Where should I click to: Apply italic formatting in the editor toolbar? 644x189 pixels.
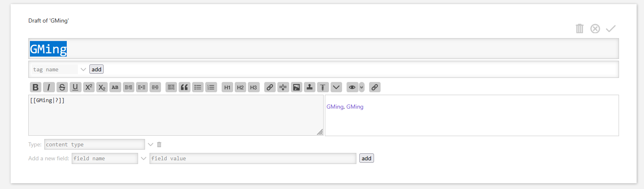49,87
